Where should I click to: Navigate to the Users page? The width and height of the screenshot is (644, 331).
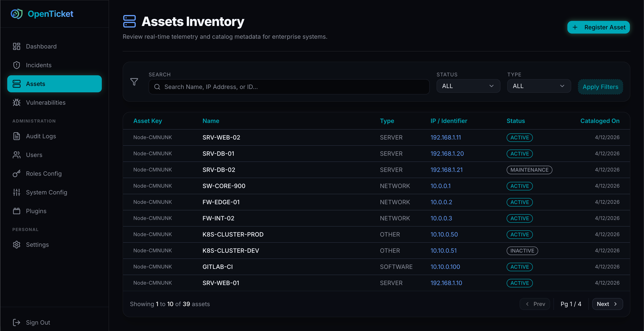pyautogui.click(x=34, y=155)
